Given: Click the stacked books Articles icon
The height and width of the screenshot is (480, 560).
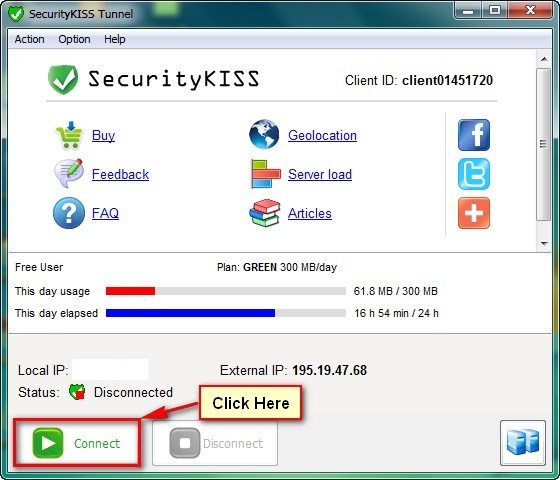Looking at the screenshot, I should [x=265, y=213].
